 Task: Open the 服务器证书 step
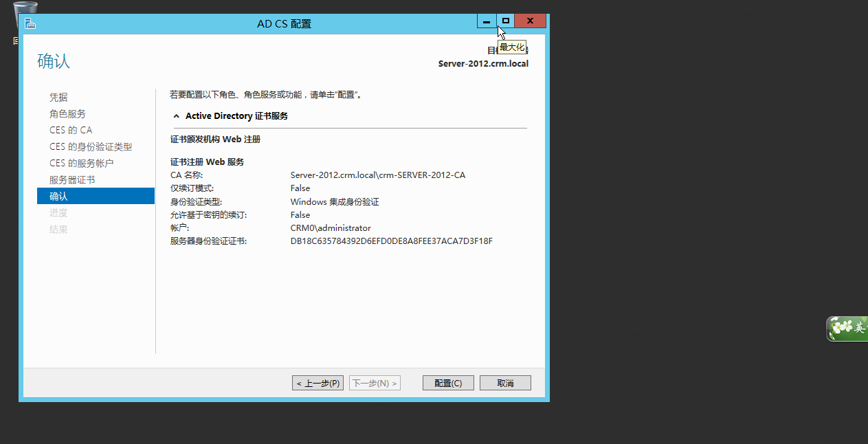click(72, 179)
